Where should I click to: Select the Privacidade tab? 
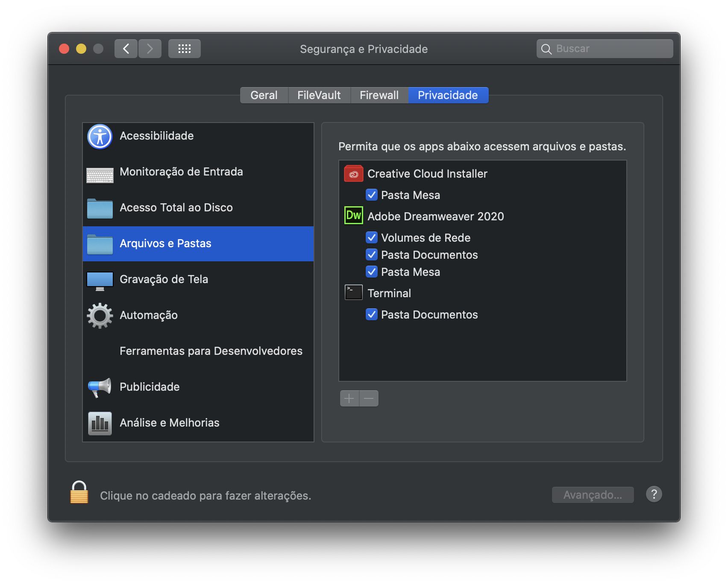tap(448, 95)
